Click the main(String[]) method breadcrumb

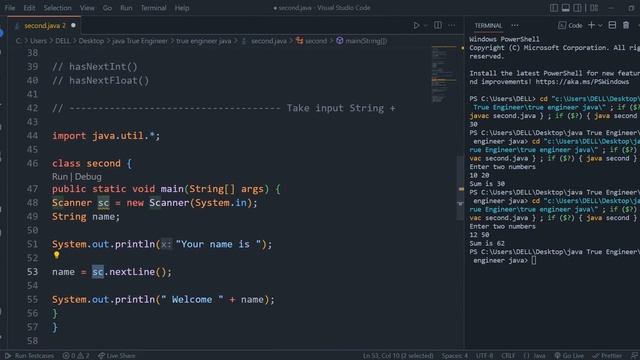[x=362, y=41]
